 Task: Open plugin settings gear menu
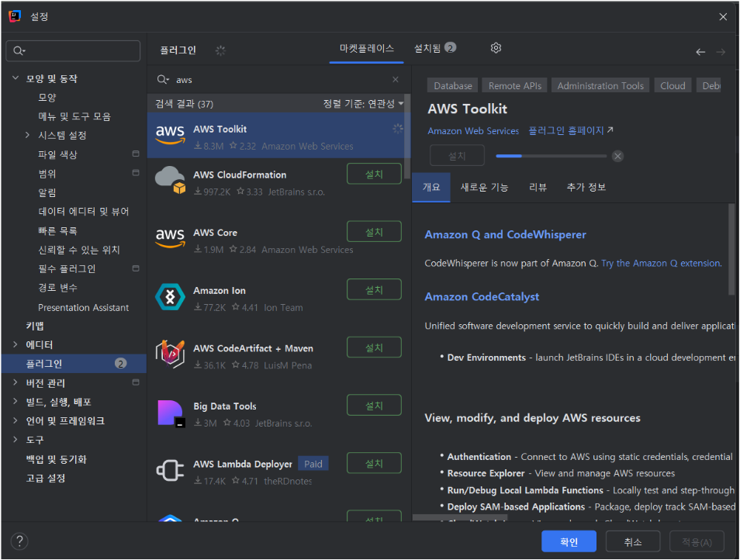[496, 47]
